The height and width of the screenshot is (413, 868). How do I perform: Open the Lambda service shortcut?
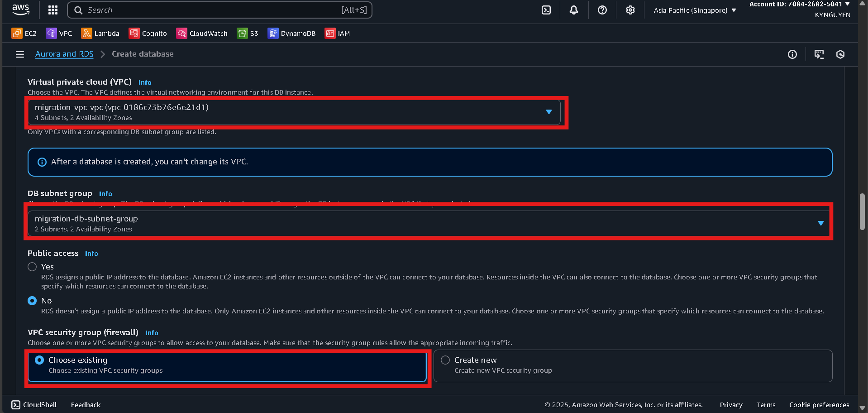pos(100,34)
